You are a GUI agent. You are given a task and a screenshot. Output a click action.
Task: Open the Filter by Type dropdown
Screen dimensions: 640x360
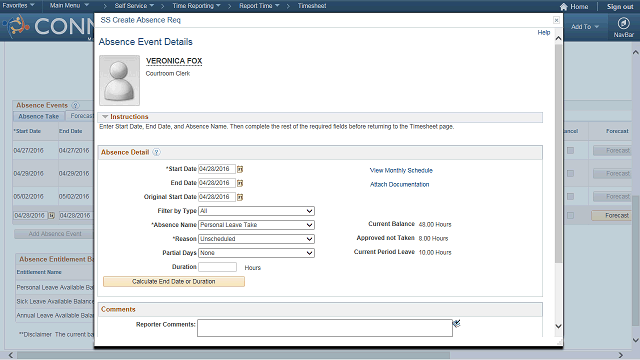point(256,211)
